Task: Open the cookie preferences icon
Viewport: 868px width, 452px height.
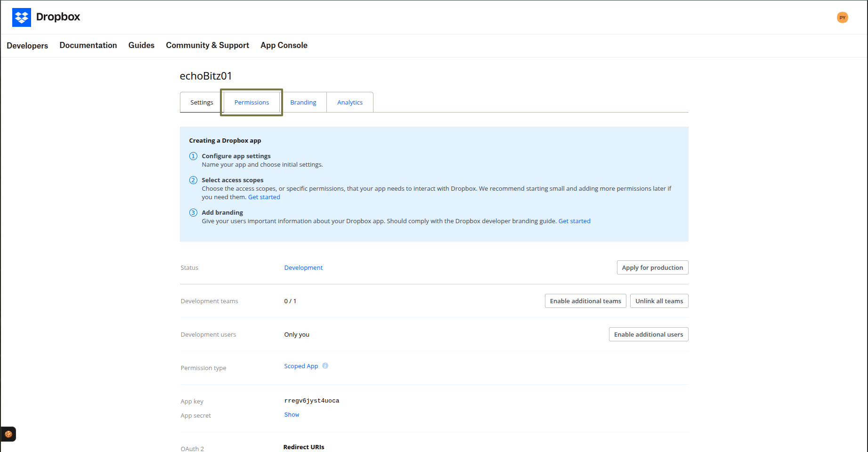Action: pos(8,434)
